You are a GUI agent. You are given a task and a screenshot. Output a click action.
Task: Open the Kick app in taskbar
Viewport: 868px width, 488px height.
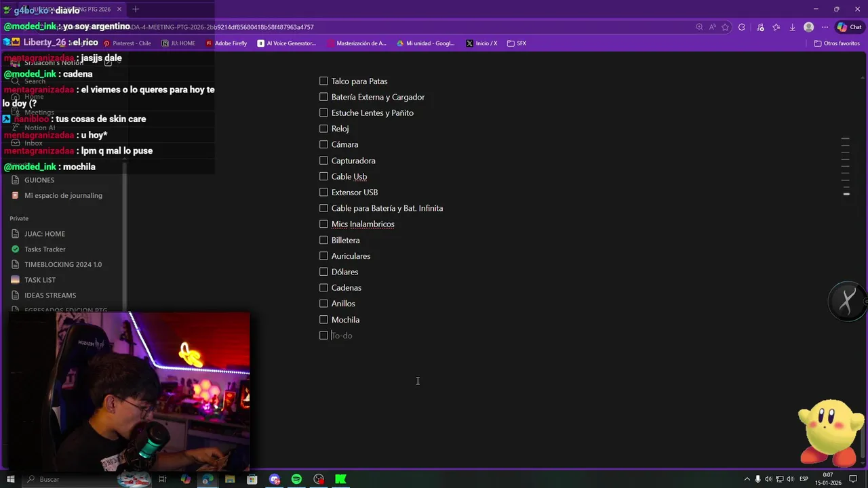pyautogui.click(x=341, y=479)
